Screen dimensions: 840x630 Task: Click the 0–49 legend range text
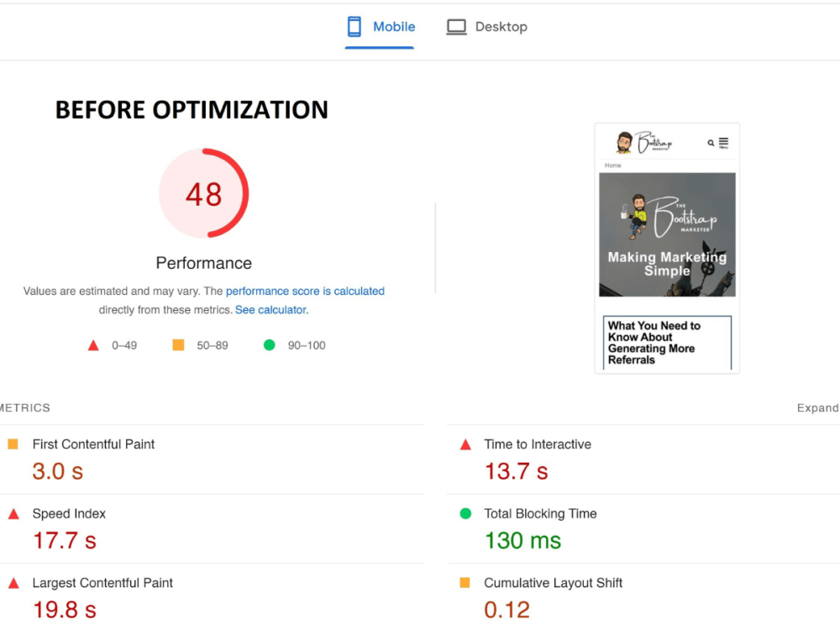(x=124, y=345)
